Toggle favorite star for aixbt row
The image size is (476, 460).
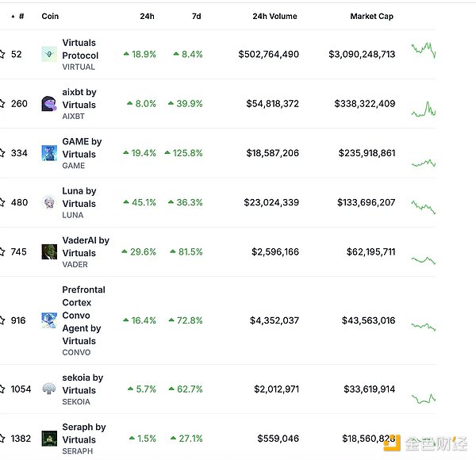2,104
